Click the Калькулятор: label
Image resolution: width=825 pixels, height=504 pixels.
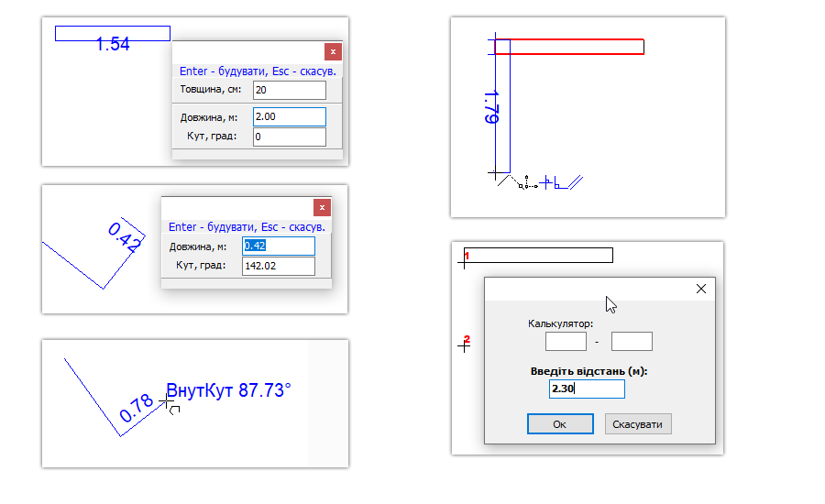click(x=560, y=324)
